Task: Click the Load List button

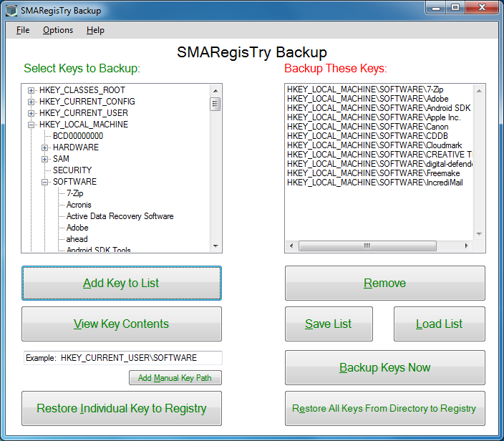Action: point(439,324)
